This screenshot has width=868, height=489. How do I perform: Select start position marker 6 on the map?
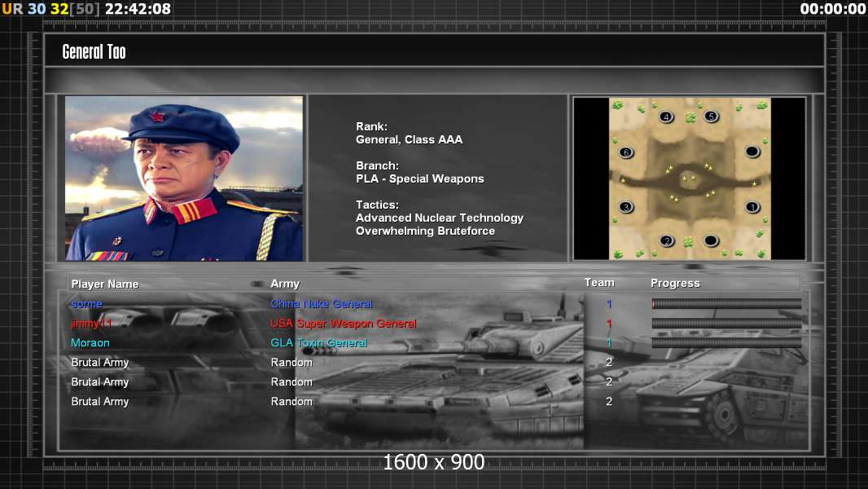626,152
